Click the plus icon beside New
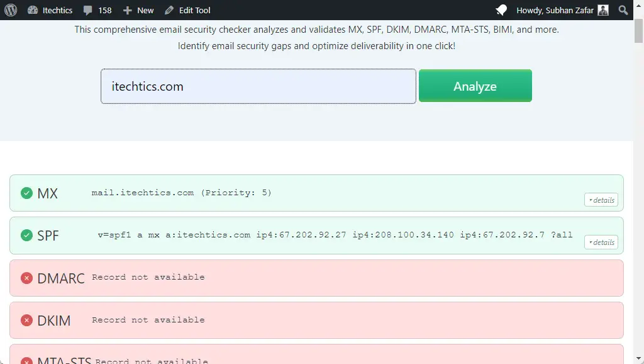This screenshot has height=364, width=644. coord(127,10)
